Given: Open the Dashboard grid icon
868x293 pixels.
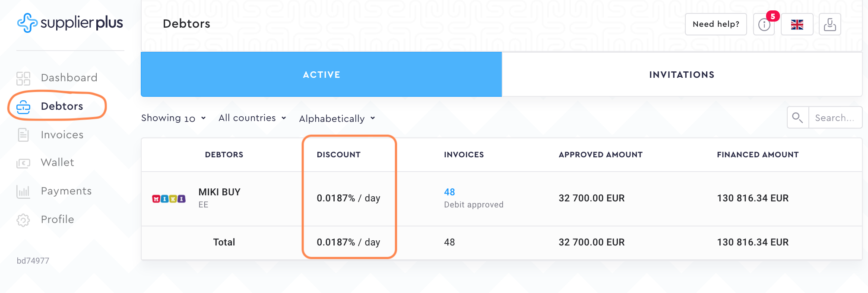Looking at the screenshot, I should (23, 78).
